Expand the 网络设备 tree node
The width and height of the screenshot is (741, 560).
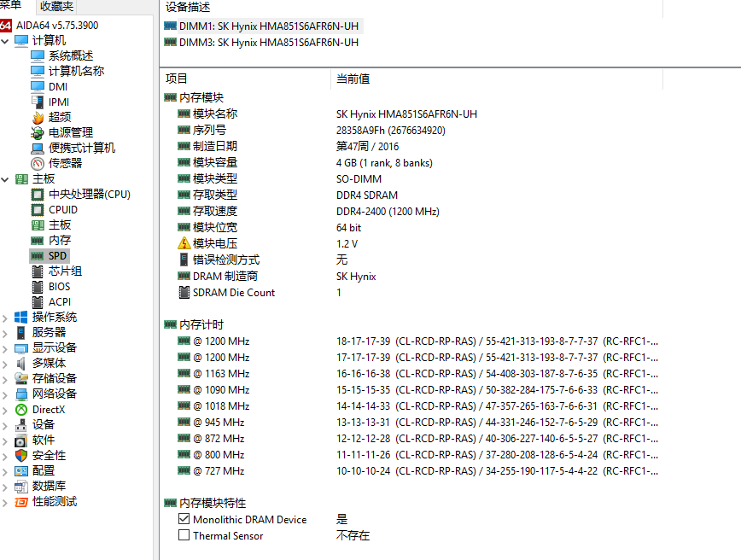(x=5, y=394)
